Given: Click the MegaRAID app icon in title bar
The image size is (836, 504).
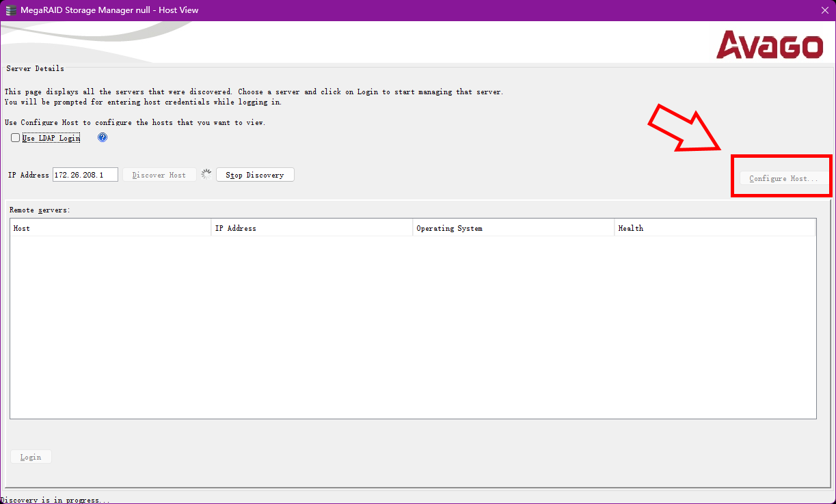Looking at the screenshot, I should pyautogui.click(x=11, y=10).
